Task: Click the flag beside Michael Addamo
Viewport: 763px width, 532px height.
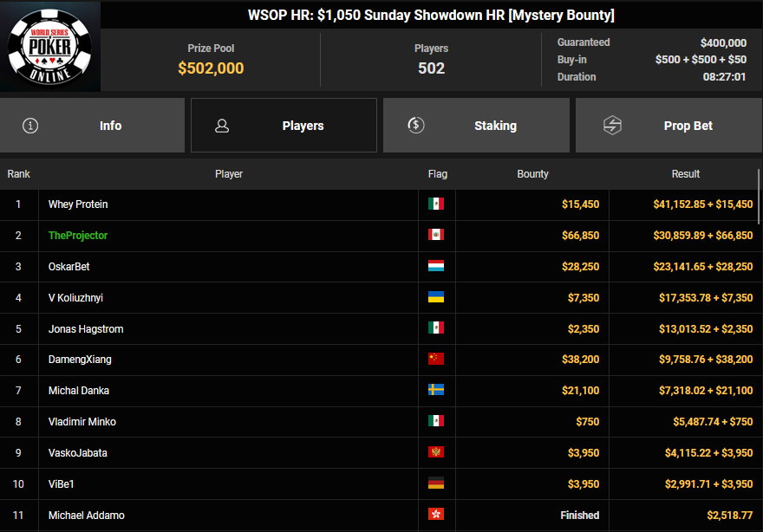Action: (x=436, y=516)
